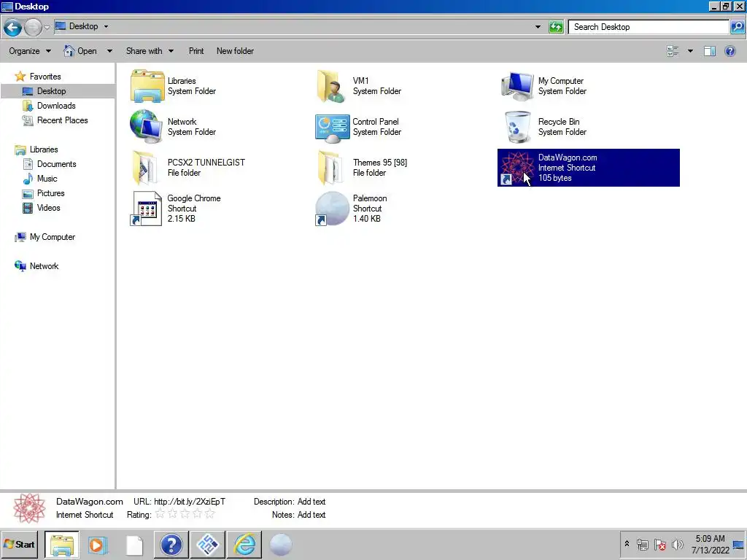The image size is (747, 560).
Task: Click the Show desktop icon in tray
Action: [x=739, y=545]
